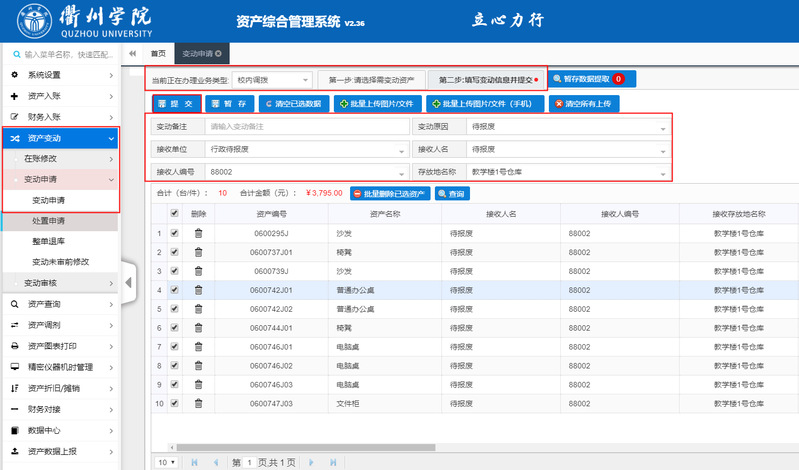Delete row 0600295J with trash icon
The image size is (799, 470).
click(x=198, y=233)
